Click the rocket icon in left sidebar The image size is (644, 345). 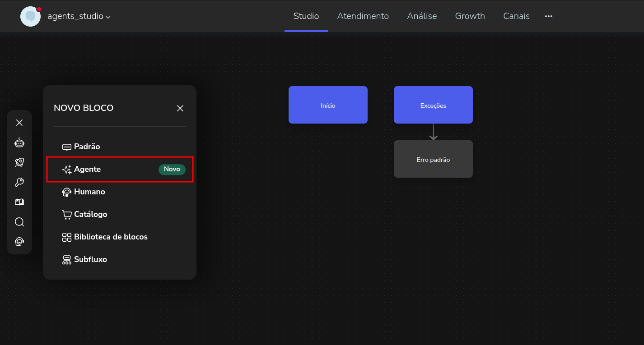coord(19,162)
